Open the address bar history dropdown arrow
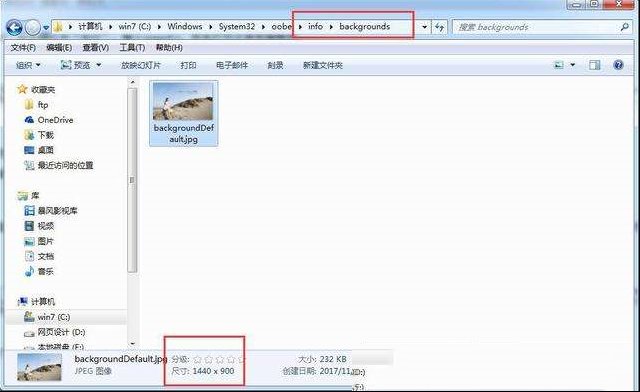The width and height of the screenshot is (640, 392). (424, 27)
